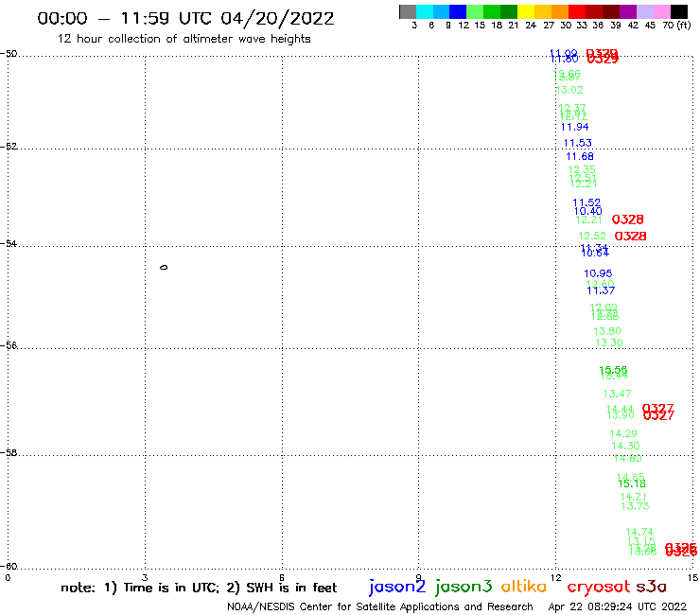This screenshot has height=615, width=700.
Task: Click the wave height value 13.02
Action: click(x=569, y=90)
